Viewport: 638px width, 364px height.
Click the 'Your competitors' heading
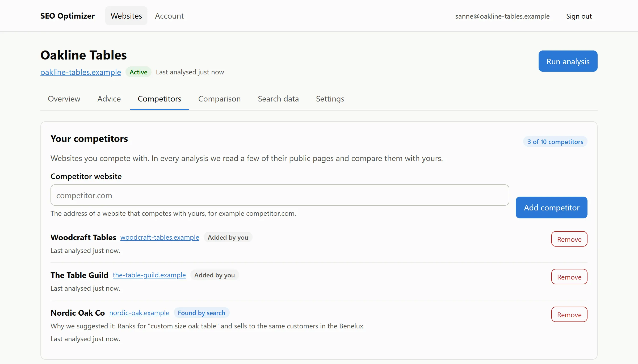[x=89, y=139]
